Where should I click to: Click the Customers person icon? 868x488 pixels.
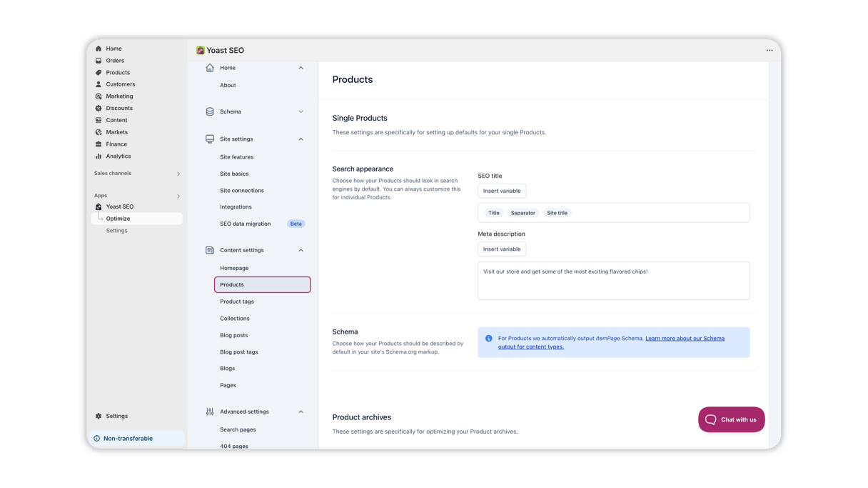(99, 84)
